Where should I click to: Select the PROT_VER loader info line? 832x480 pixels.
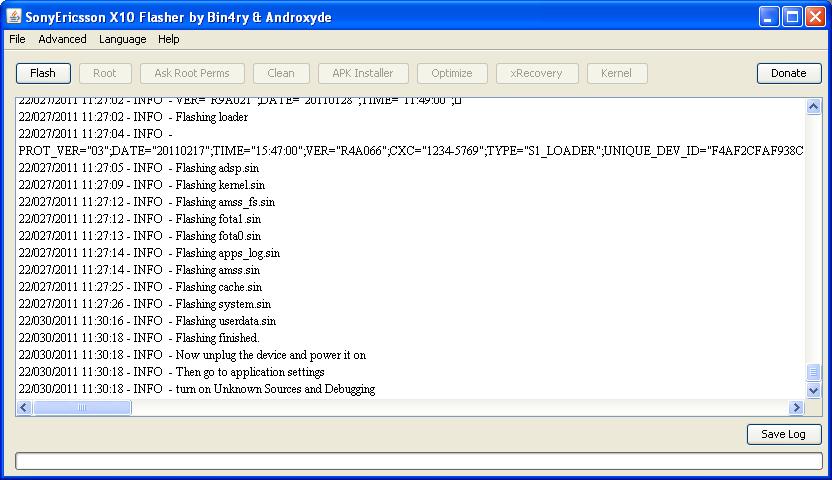pyautogui.click(x=411, y=151)
